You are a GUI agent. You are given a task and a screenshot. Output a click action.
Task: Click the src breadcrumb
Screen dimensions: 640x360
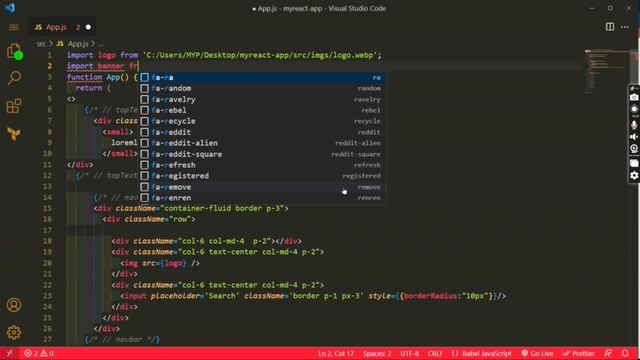coord(41,44)
